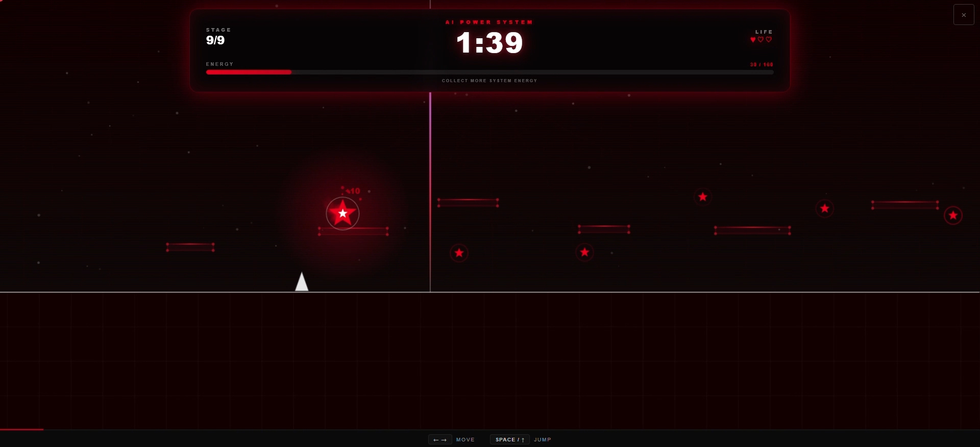Click the COLLECT MORE SYSTEM ENERGY message
This screenshot has width=980, height=447.
(x=489, y=81)
